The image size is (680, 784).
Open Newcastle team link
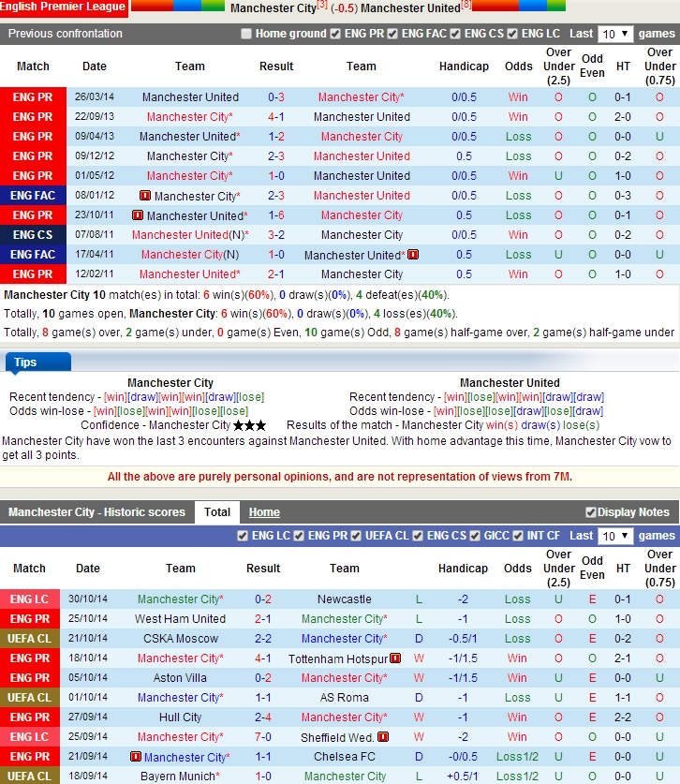point(345,599)
